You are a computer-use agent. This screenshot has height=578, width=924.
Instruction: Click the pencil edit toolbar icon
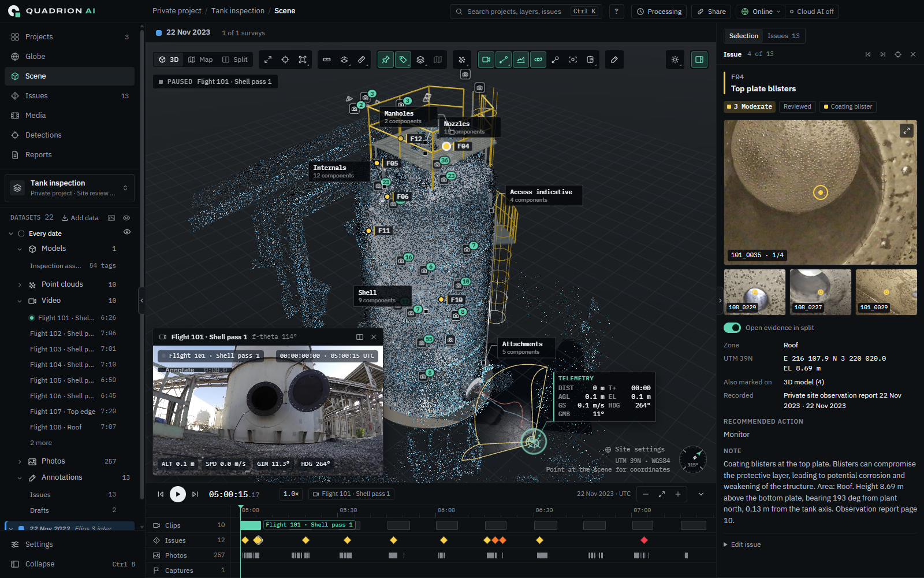(x=614, y=60)
